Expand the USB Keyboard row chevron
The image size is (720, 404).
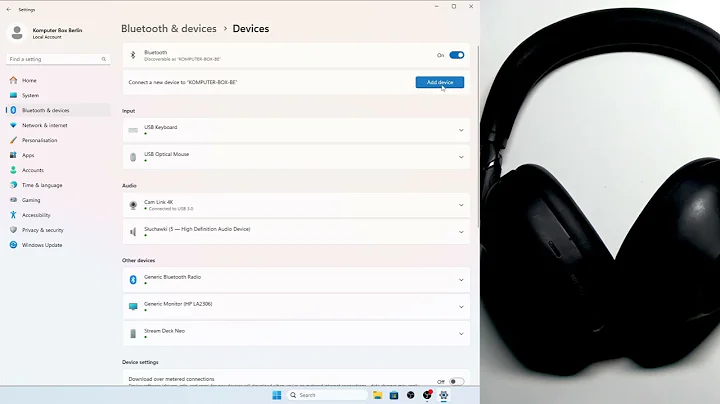coord(461,130)
